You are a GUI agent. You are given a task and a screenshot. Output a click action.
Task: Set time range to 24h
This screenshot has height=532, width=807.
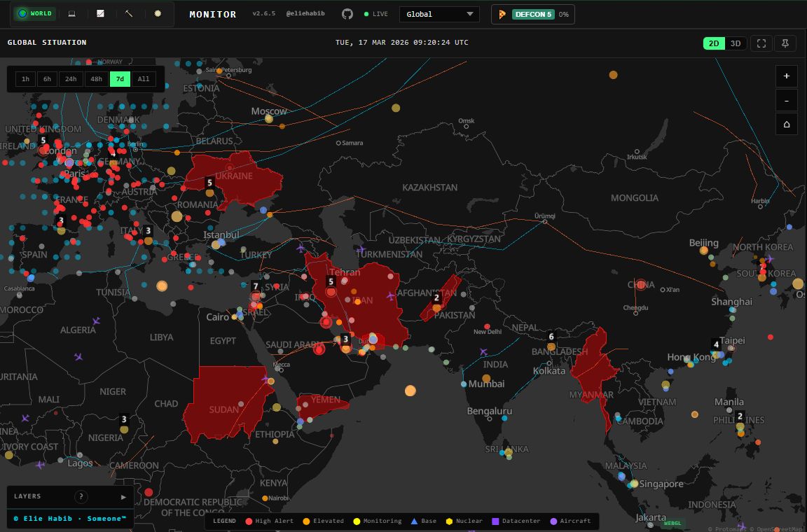(x=71, y=79)
